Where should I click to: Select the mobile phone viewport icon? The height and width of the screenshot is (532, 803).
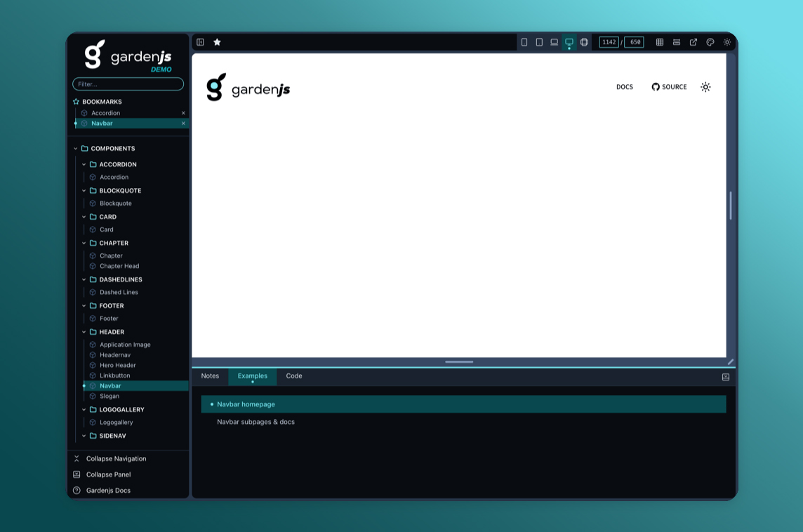click(x=524, y=42)
